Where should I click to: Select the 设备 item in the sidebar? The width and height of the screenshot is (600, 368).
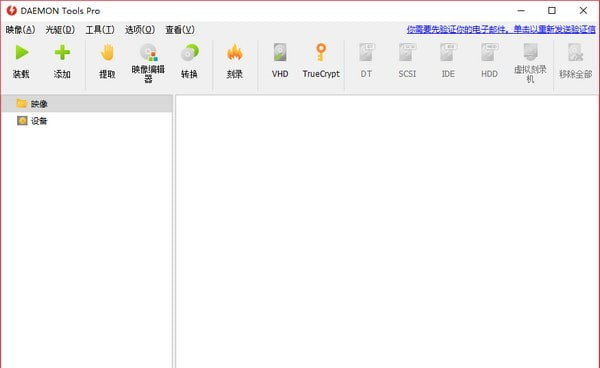87,121
